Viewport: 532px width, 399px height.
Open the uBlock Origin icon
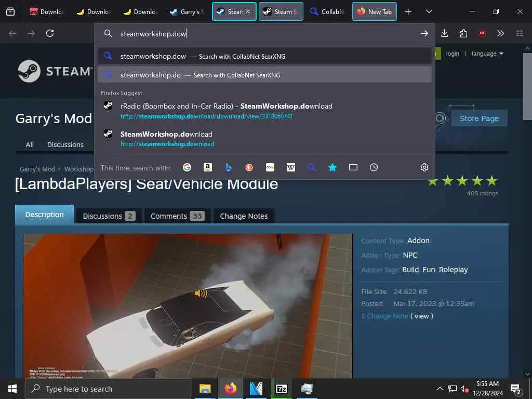482,33
